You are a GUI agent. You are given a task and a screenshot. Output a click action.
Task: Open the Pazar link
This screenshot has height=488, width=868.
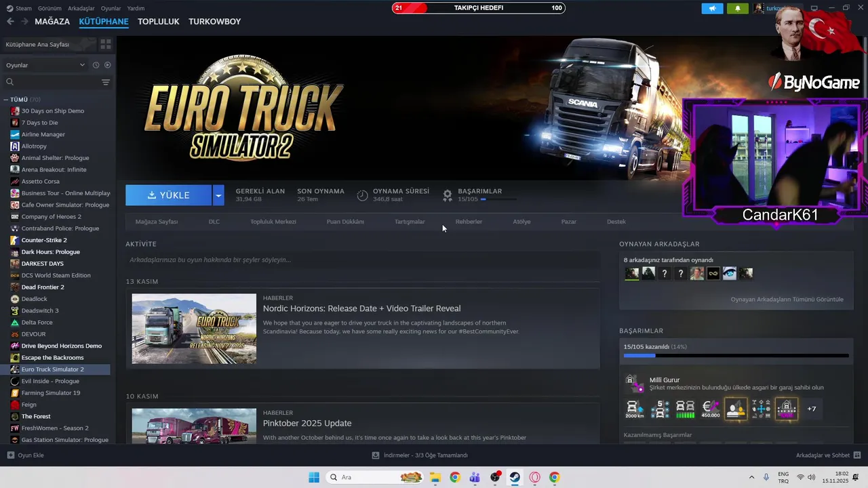569,222
